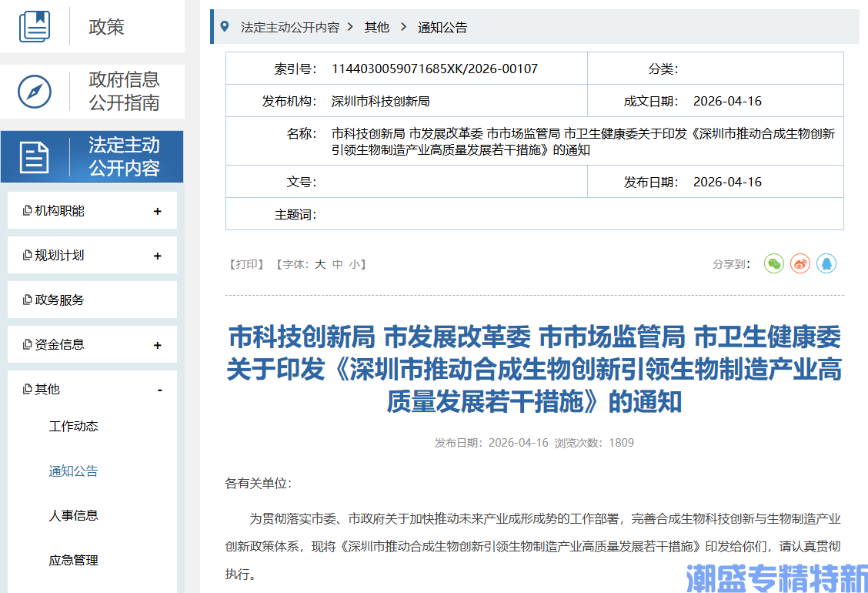This screenshot has width=868, height=593.
Task: Expand the 机构职能 section
Action: [x=159, y=209]
